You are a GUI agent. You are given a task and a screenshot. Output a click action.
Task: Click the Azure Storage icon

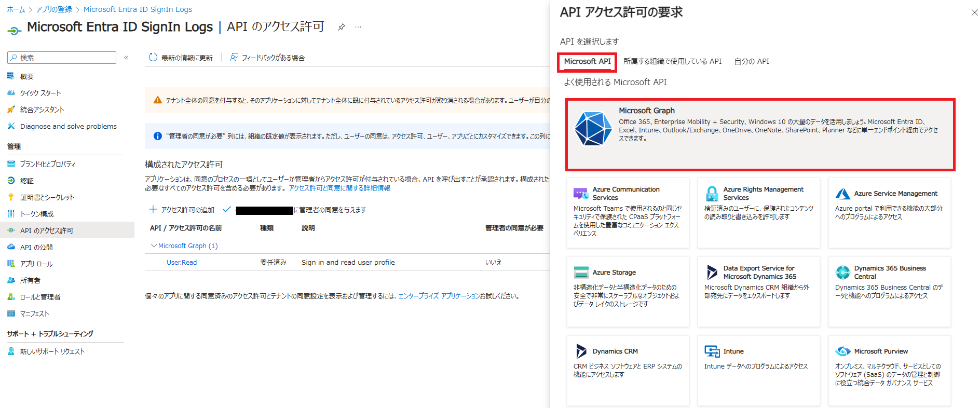[x=581, y=273]
